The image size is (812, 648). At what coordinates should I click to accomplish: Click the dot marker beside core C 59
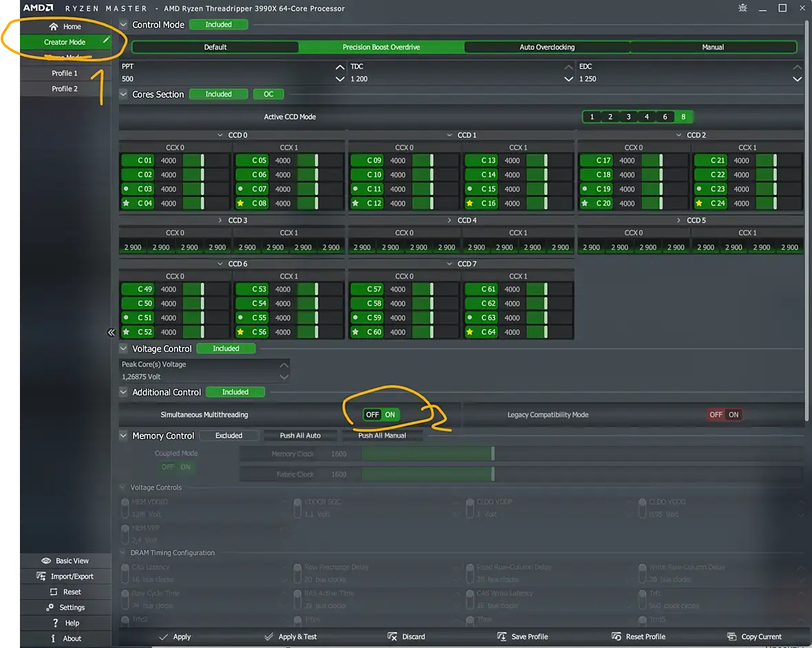tap(355, 317)
